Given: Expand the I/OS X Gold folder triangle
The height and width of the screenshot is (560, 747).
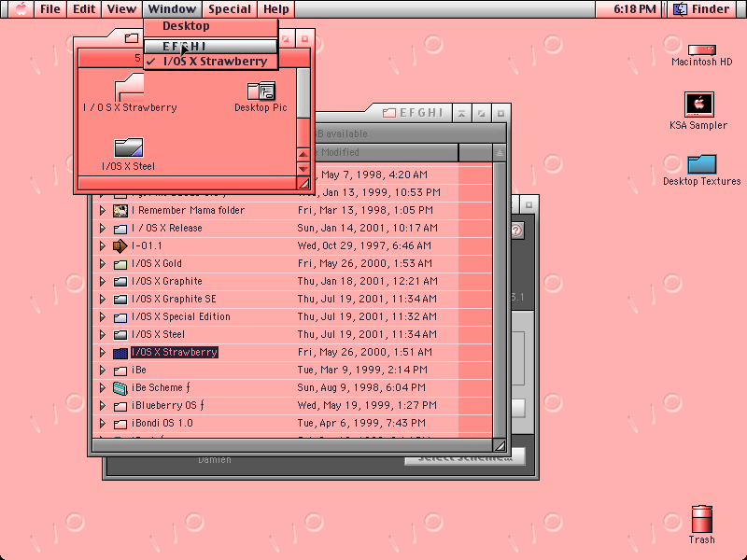Looking at the screenshot, I should 102,263.
